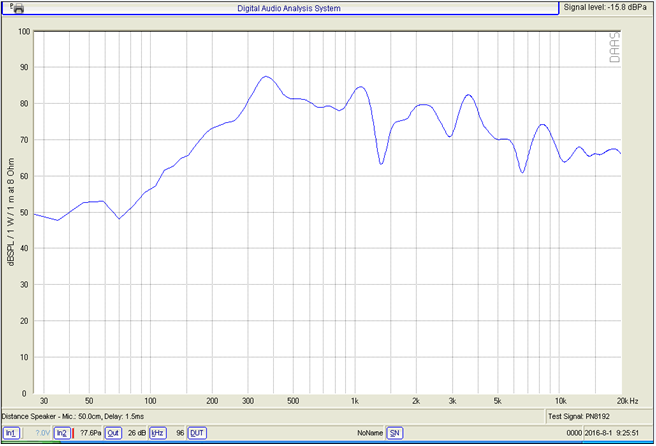
Task: Click the printer icon in the title bar
Action: click(17, 8)
